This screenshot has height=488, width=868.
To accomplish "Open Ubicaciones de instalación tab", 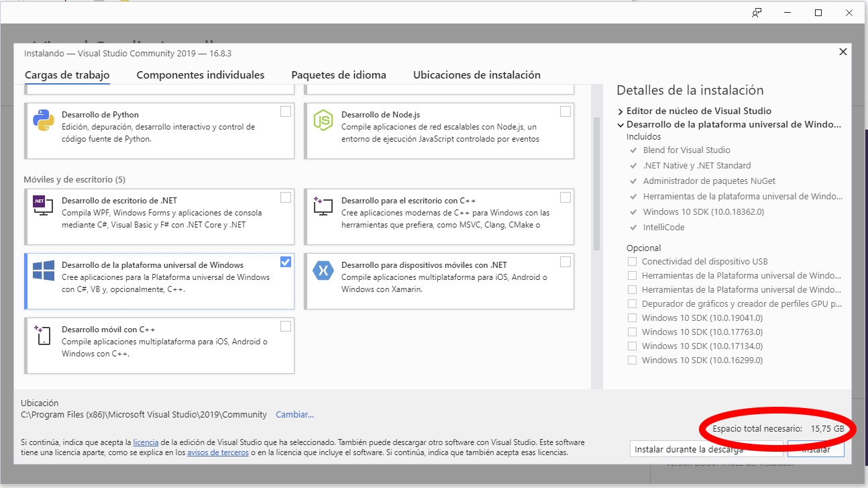I will pos(477,75).
